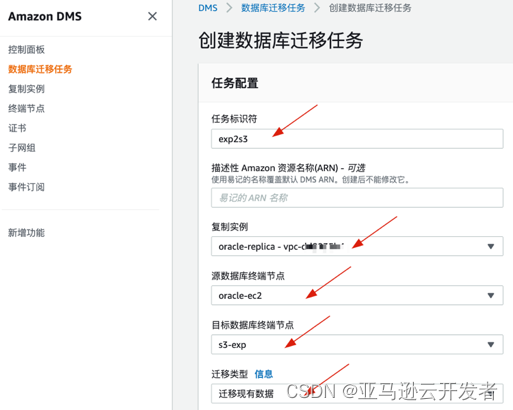The height and width of the screenshot is (410, 513).
Task: Open 终端节点 in navigation
Action: [26, 108]
